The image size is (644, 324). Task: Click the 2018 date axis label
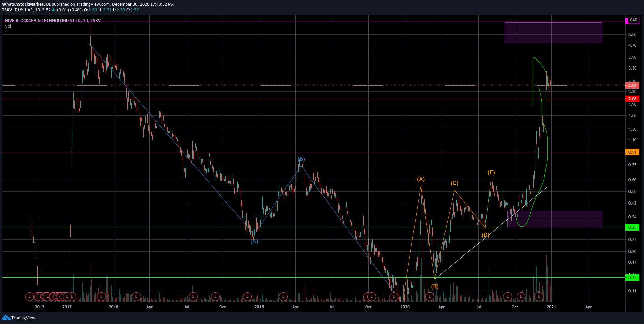[x=114, y=307]
